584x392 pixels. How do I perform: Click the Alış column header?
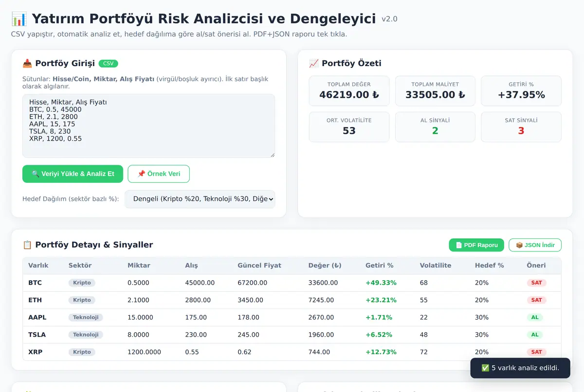tap(191, 266)
